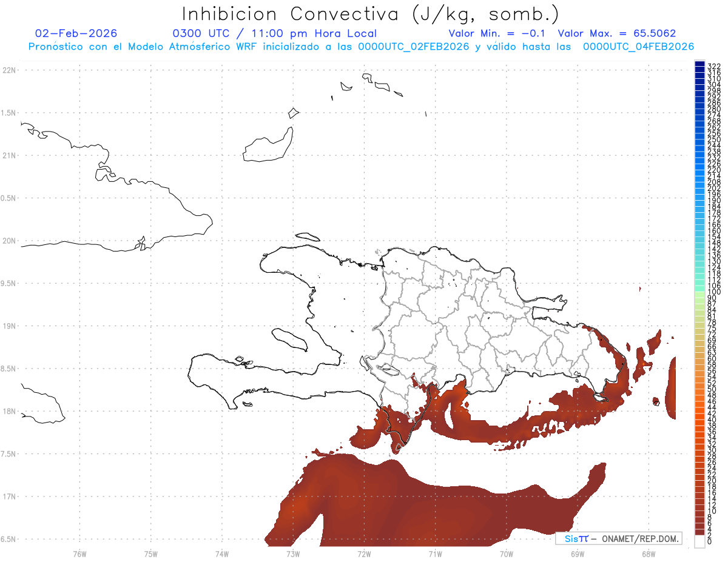Click the '322' value on the color scale

coord(713,66)
